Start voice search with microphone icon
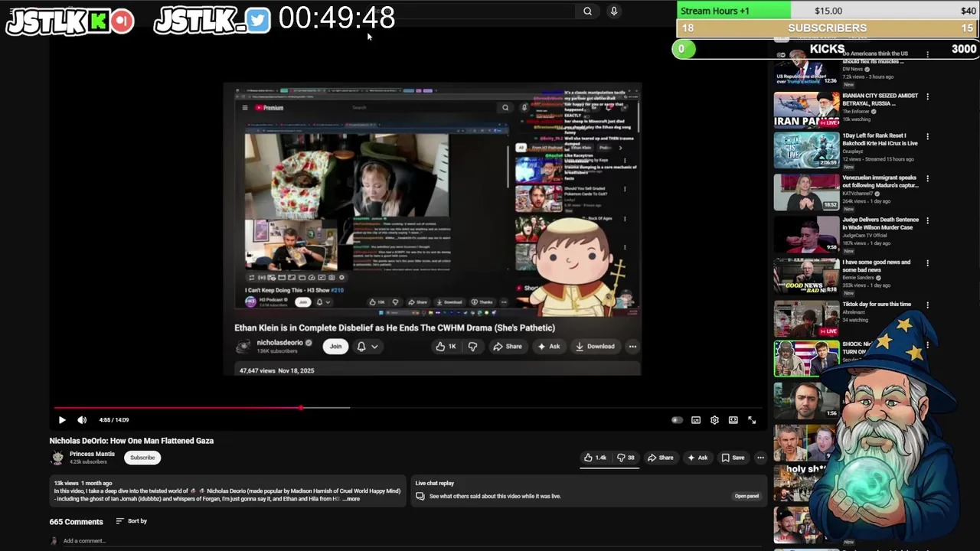The image size is (980, 551). coord(613,11)
